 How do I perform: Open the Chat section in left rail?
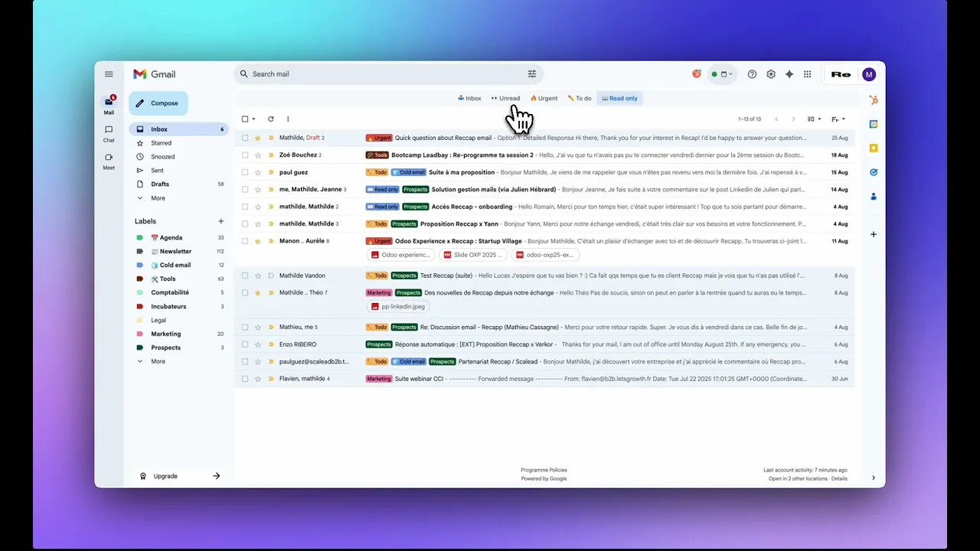pos(109,134)
